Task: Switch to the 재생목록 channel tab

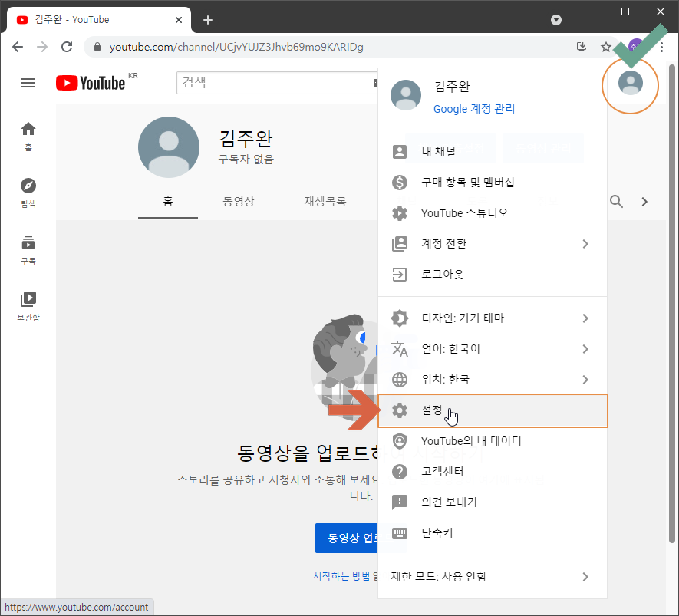Action: [325, 202]
